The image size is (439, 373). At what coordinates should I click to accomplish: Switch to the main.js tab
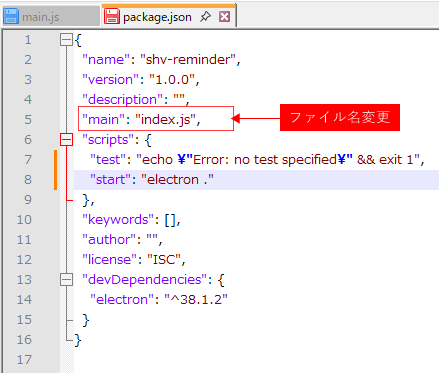[x=50, y=16]
